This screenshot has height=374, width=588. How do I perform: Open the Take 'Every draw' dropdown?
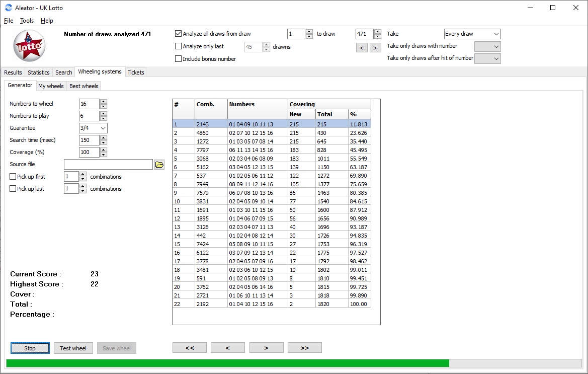(x=472, y=34)
